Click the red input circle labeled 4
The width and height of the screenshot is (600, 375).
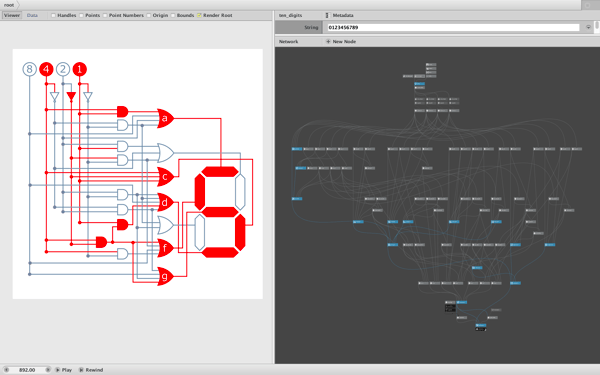pyautogui.click(x=46, y=69)
